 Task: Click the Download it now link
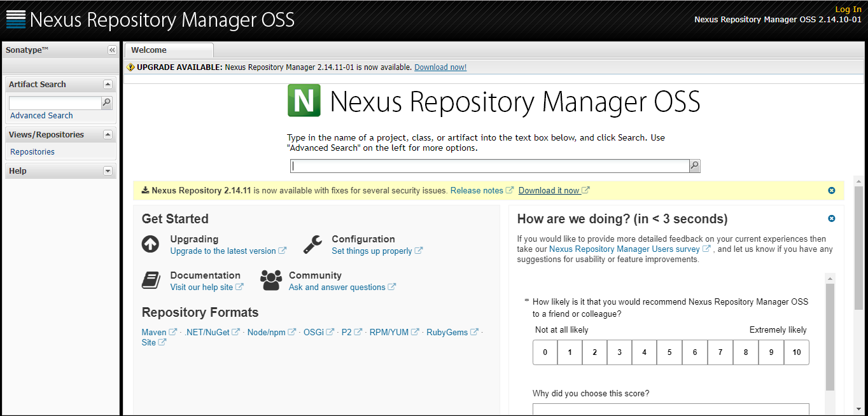tap(554, 191)
